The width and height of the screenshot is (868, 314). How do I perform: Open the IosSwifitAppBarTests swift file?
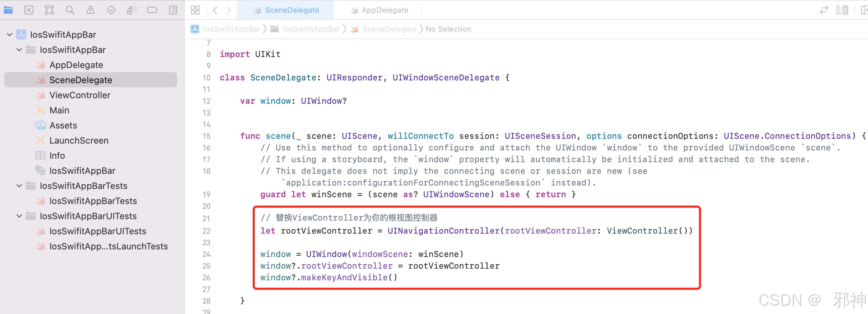click(x=91, y=201)
